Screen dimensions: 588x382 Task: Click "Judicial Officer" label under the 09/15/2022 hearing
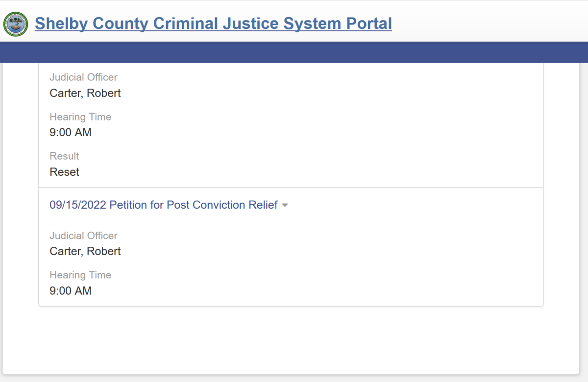click(83, 236)
